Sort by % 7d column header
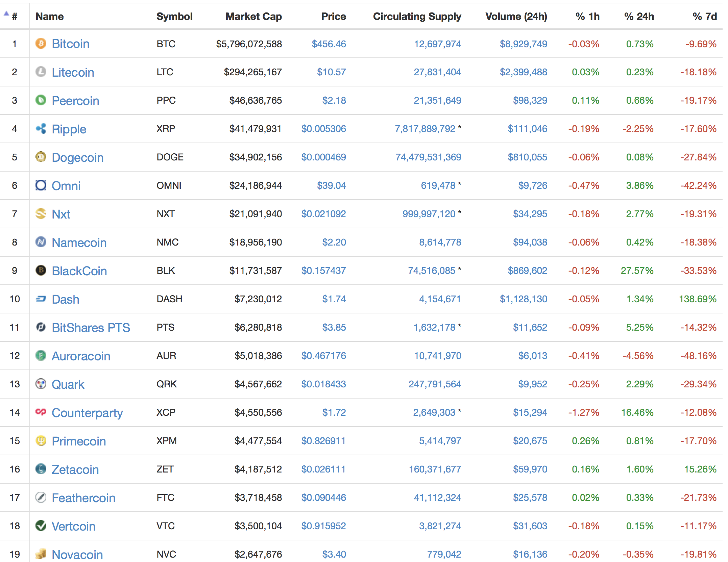The image size is (728, 562). (704, 17)
